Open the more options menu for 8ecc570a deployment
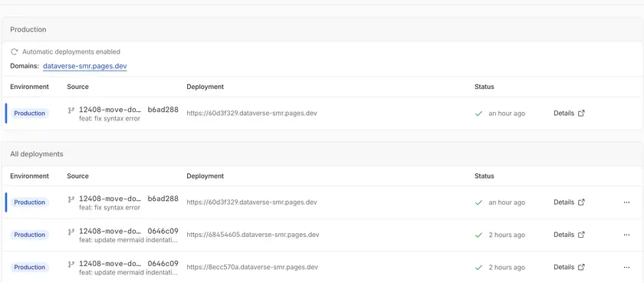The width and height of the screenshot is (644, 283). pos(626,267)
